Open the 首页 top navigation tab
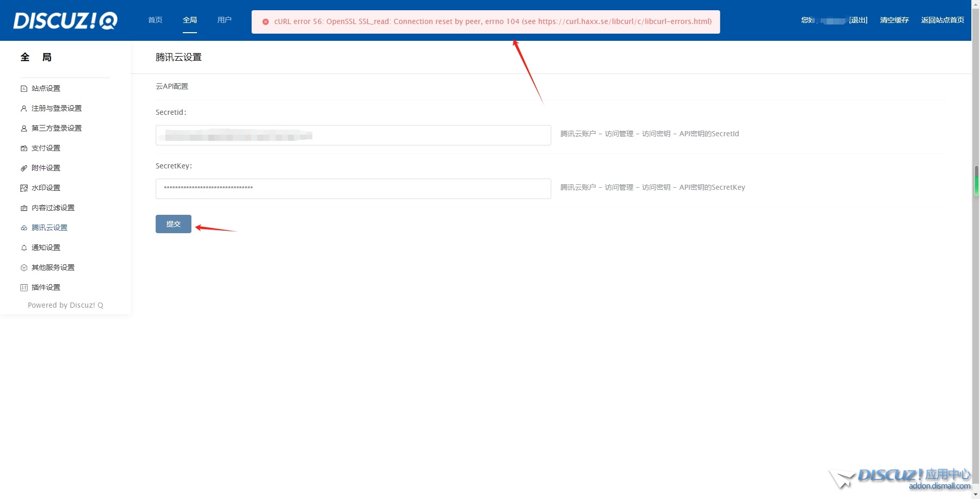Image resolution: width=980 pixels, height=499 pixels. click(155, 20)
